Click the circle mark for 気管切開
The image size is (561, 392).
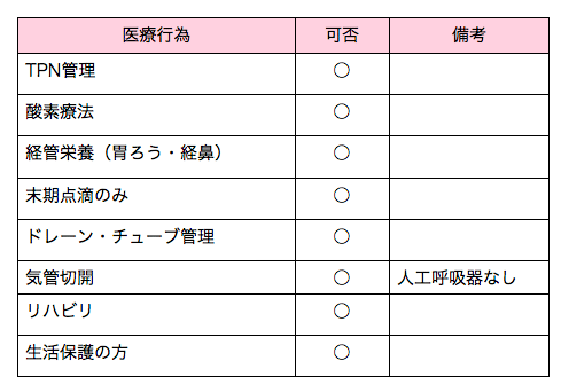coord(342,277)
